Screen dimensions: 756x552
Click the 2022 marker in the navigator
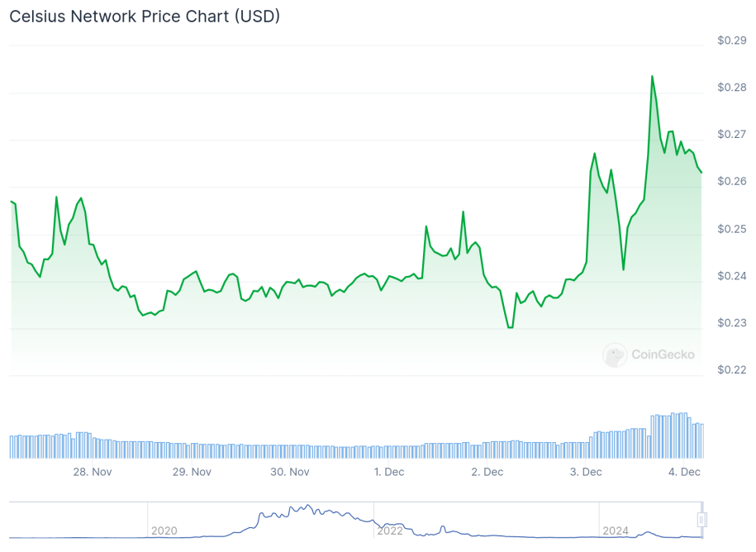pyautogui.click(x=390, y=531)
